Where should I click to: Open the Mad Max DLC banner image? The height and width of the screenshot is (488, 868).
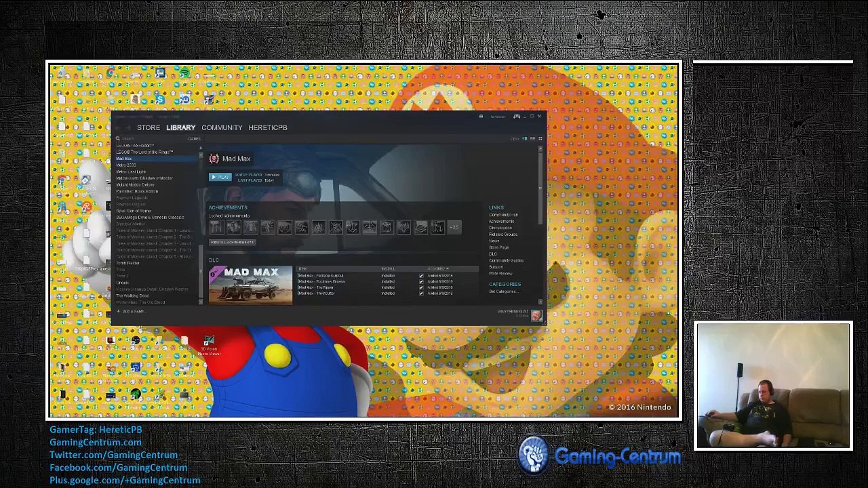tap(251, 285)
